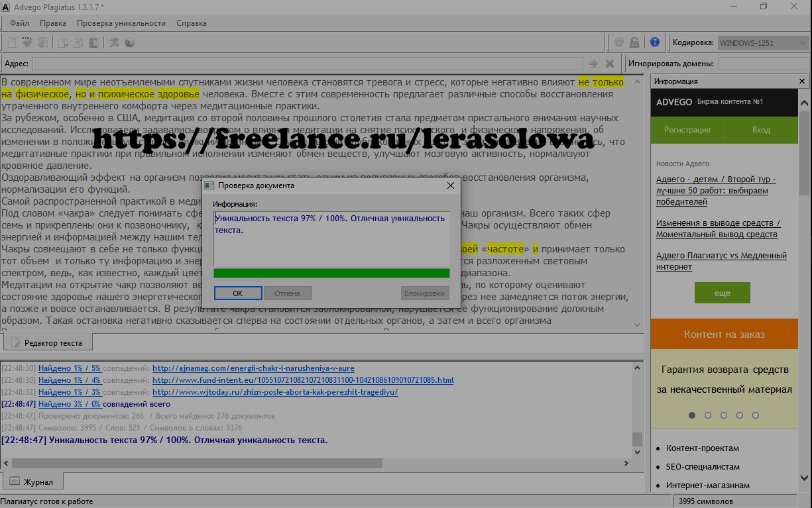The image size is (812, 508).
Task: Click SEO-специалистам list item
Action: (x=703, y=467)
